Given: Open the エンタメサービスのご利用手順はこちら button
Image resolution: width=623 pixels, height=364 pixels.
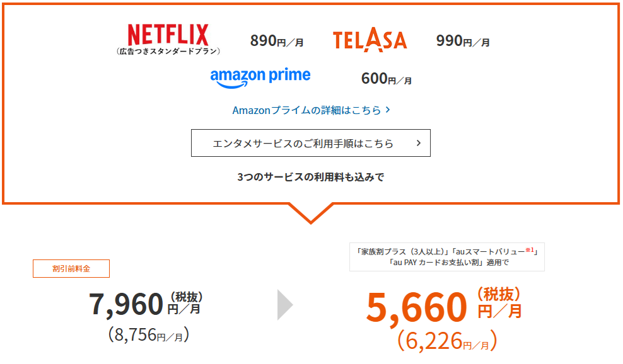Looking at the screenshot, I should 311,143.
